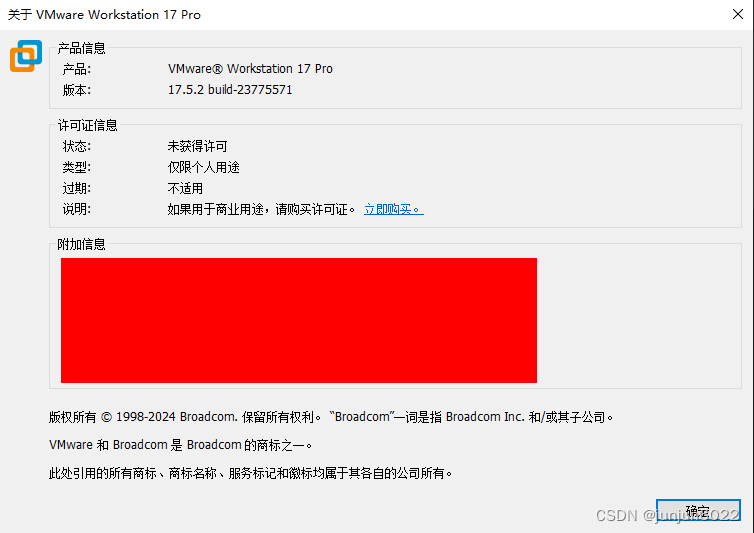Click the 此处引用的所有商标 notice line
The width and height of the screenshot is (754, 533).
click(251, 473)
